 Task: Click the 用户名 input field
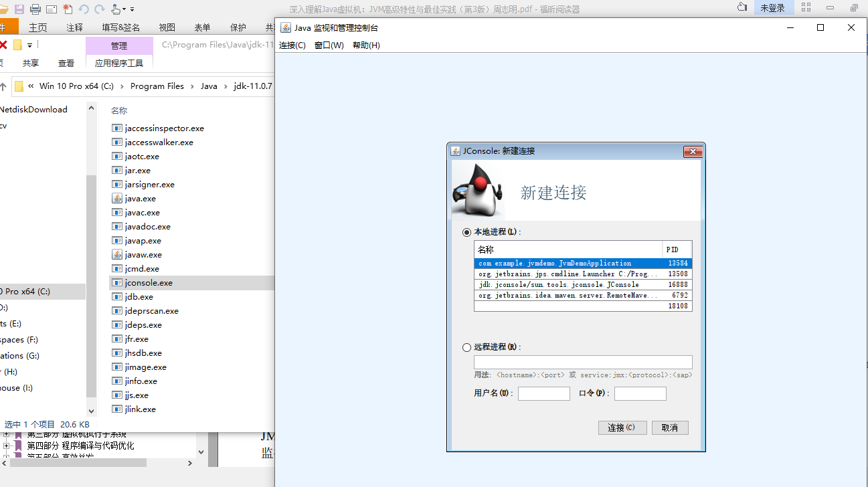[544, 393]
